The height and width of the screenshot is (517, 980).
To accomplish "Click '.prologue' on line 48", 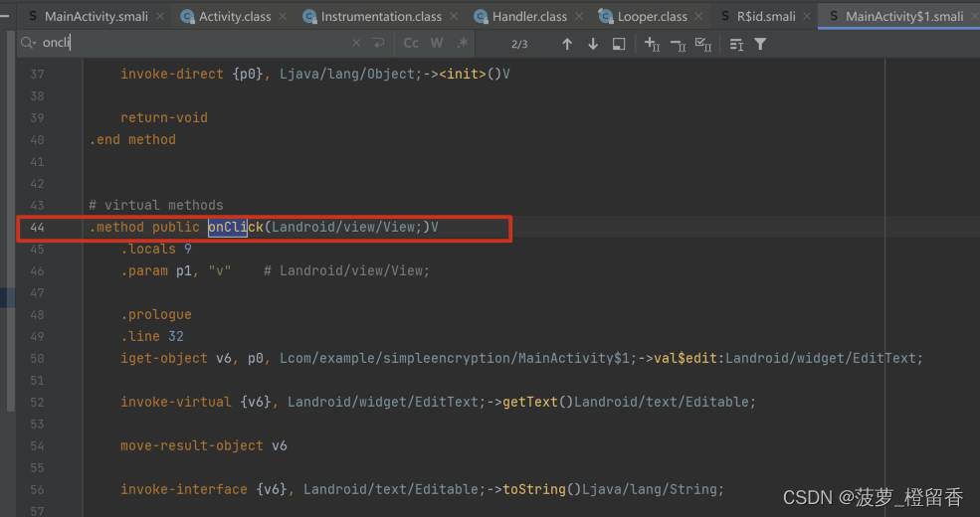I will (x=155, y=314).
